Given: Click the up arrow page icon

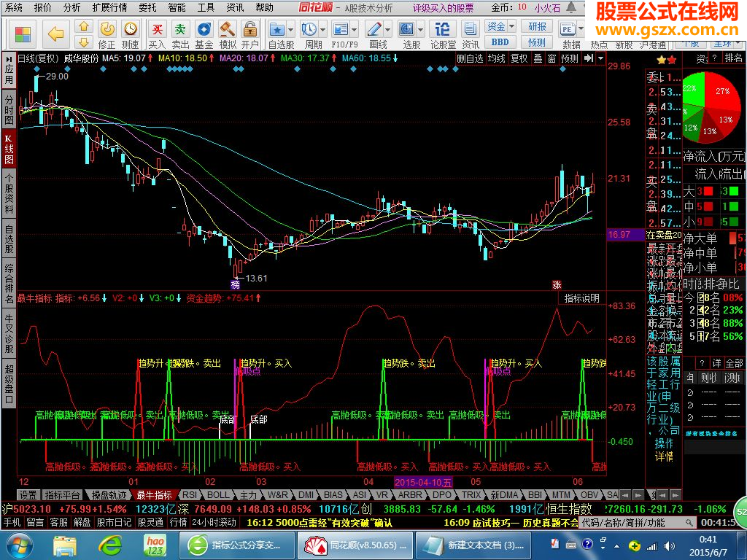Looking at the screenshot, I should (x=84, y=27).
